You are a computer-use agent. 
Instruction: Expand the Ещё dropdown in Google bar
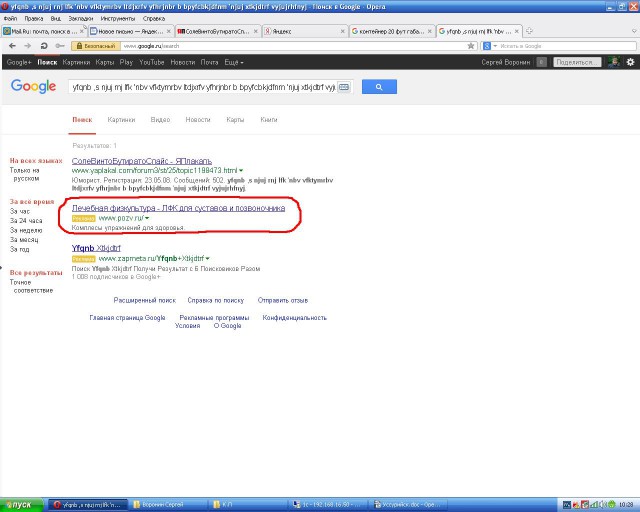tap(234, 62)
